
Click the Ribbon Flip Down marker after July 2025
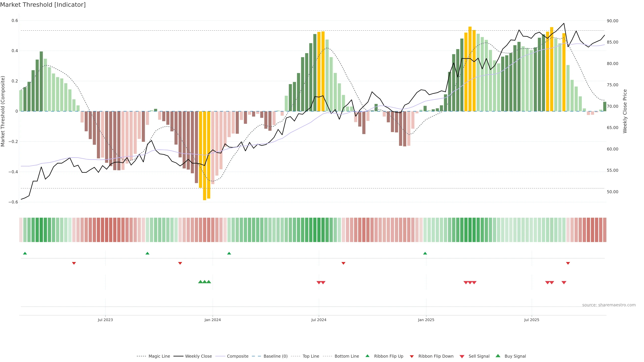568,263
